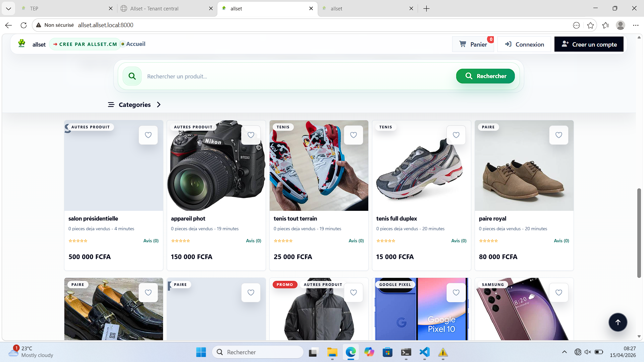644x362 pixels.
Task: Add the Samsung phone to favorites
Action: click(x=559, y=293)
